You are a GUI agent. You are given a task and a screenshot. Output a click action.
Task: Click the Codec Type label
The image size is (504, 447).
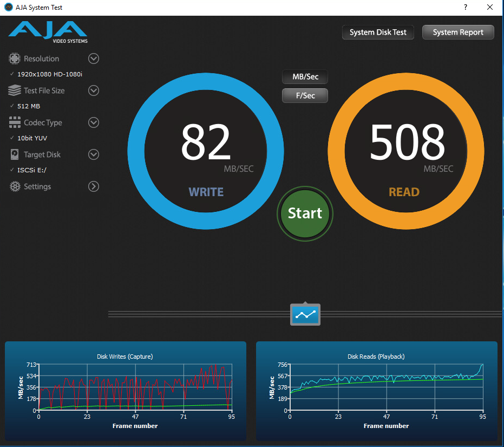point(43,122)
